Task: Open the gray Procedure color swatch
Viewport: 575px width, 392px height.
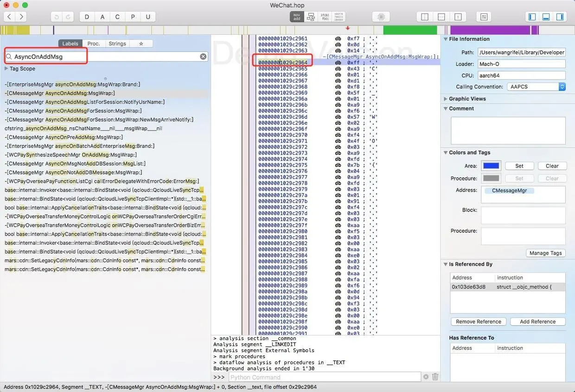Action: click(491, 179)
